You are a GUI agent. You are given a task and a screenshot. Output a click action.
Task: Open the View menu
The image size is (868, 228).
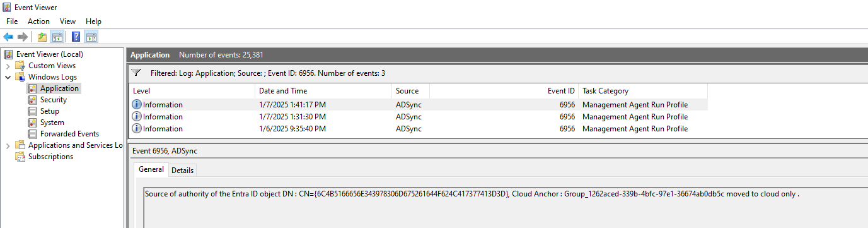[67, 21]
